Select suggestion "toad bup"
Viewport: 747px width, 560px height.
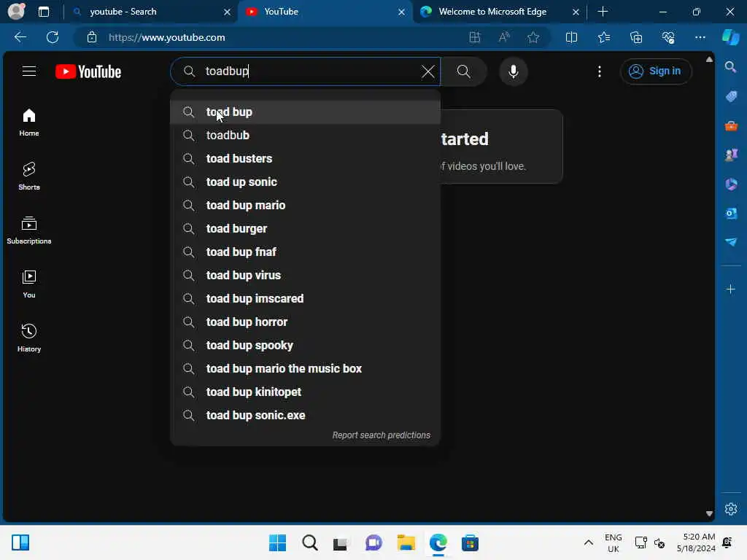pos(306,112)
